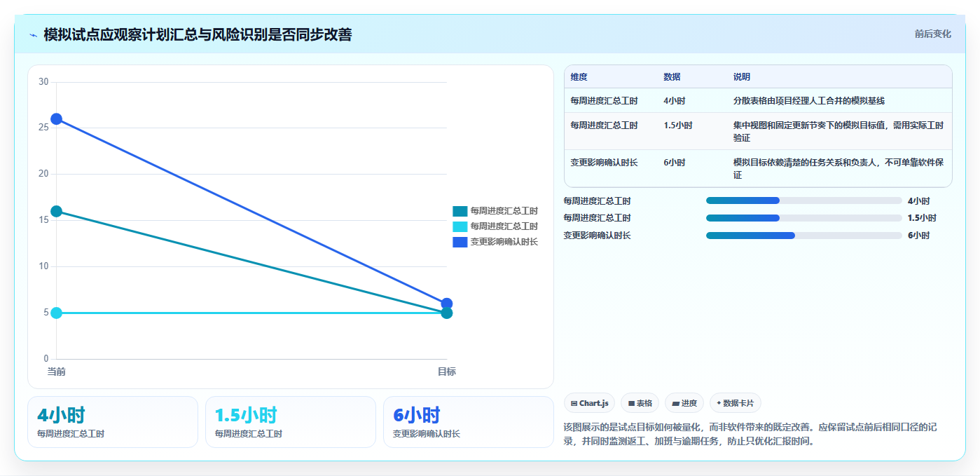Click the 4小时 cell in the table
The height and width of the screenshot is (476, 980).
pos(675,100)
